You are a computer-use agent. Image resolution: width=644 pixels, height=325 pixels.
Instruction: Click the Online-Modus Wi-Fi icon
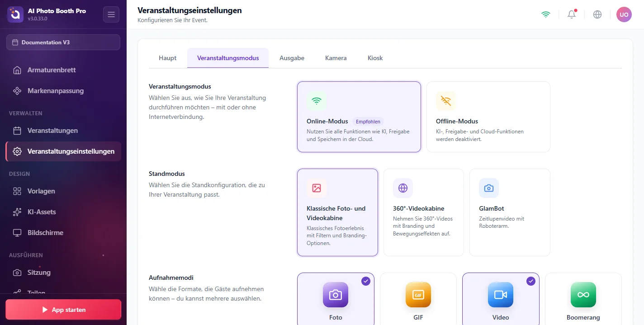317,101
